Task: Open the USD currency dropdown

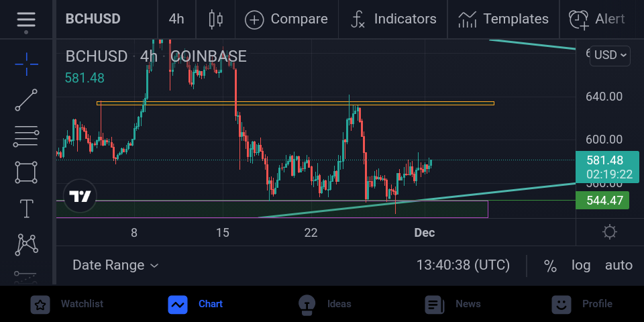Action: [x=610, y=55]
